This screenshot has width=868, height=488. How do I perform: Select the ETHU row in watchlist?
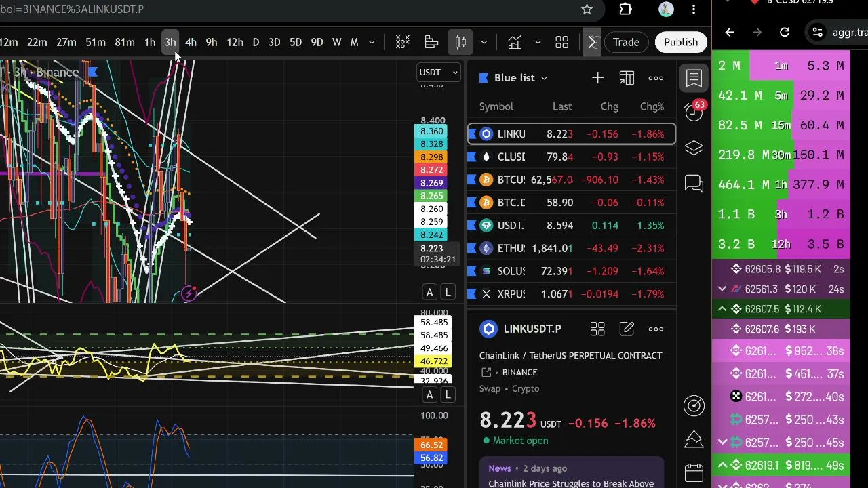tap(572, 249)
